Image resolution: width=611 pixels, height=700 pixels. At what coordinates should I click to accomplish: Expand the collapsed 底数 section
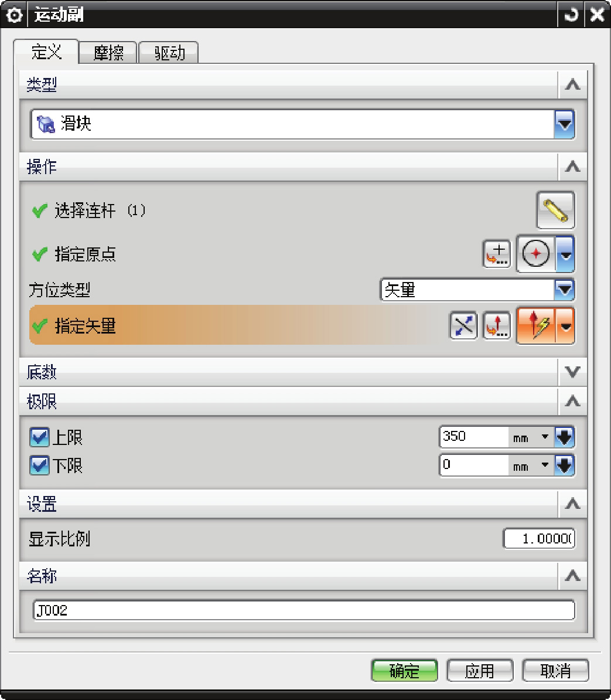(572, 372)
